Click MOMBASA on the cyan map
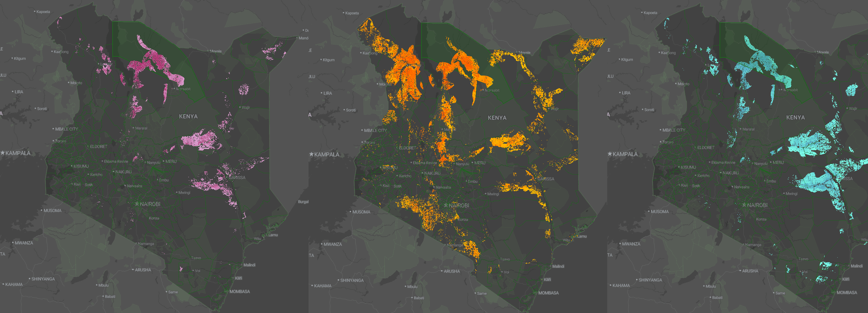 pos(847,292)
